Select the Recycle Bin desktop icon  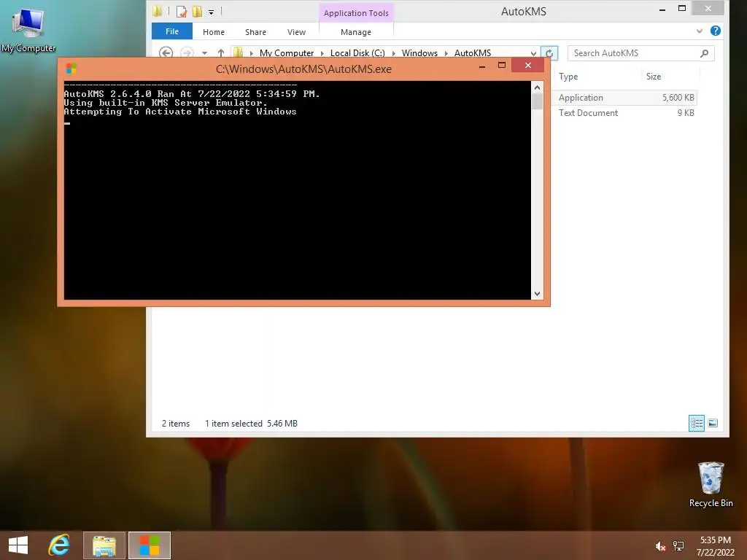[711, 485]
